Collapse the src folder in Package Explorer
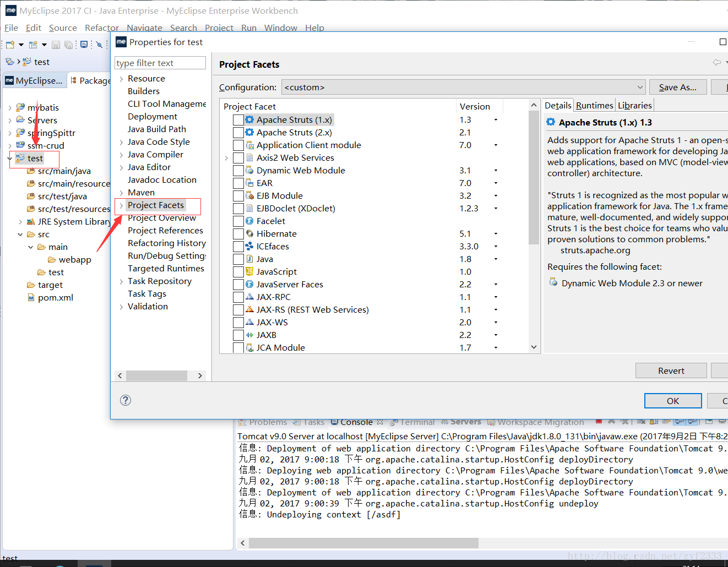This screenshot has width=728, height=567. (x=20, y=234)
